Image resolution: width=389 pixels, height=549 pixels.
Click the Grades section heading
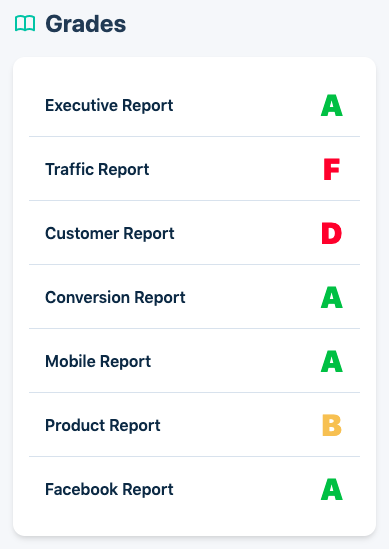click(x=85, y=24)
